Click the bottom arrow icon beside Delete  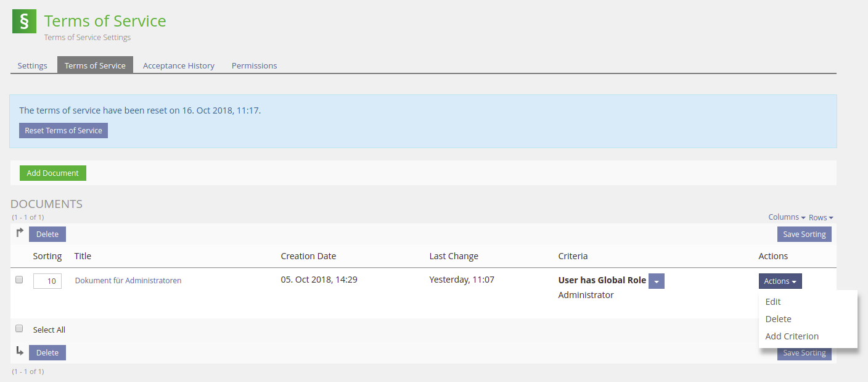[x=20, y=351]
